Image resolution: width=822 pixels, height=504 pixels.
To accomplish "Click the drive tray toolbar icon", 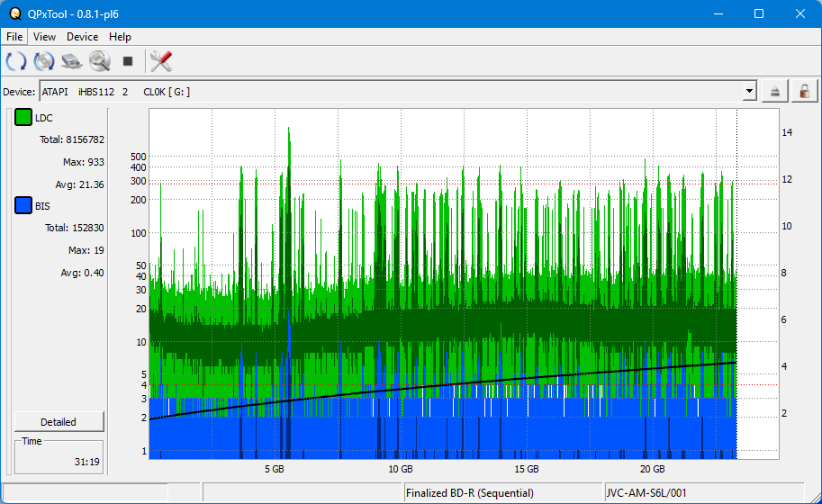I will click(x=72, y=61).
